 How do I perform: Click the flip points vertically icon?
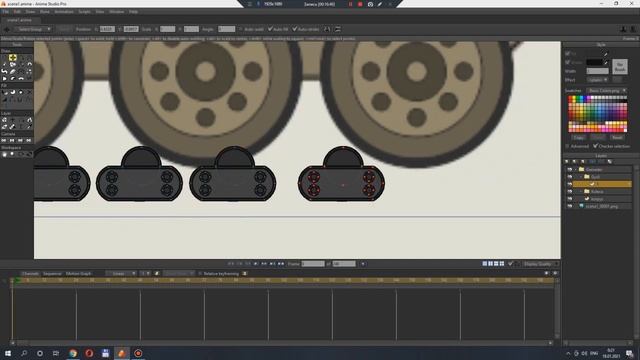click(x=338, y=29)
